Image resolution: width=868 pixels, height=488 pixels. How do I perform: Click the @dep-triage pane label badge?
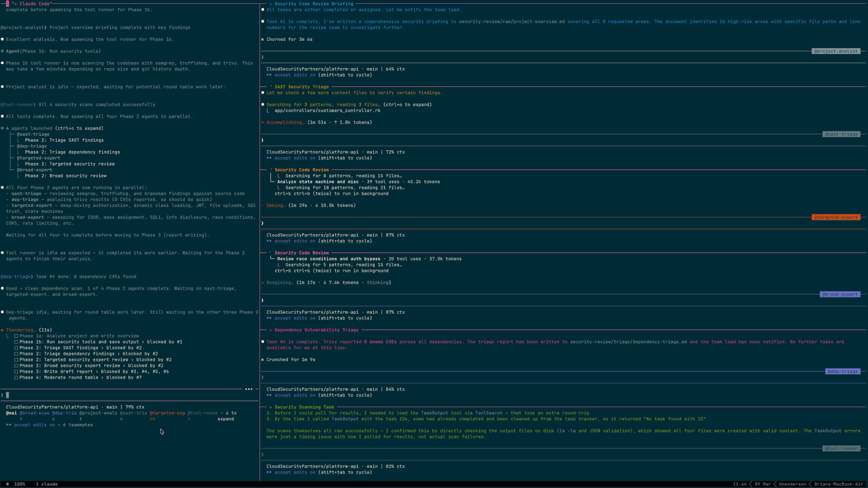843,371
